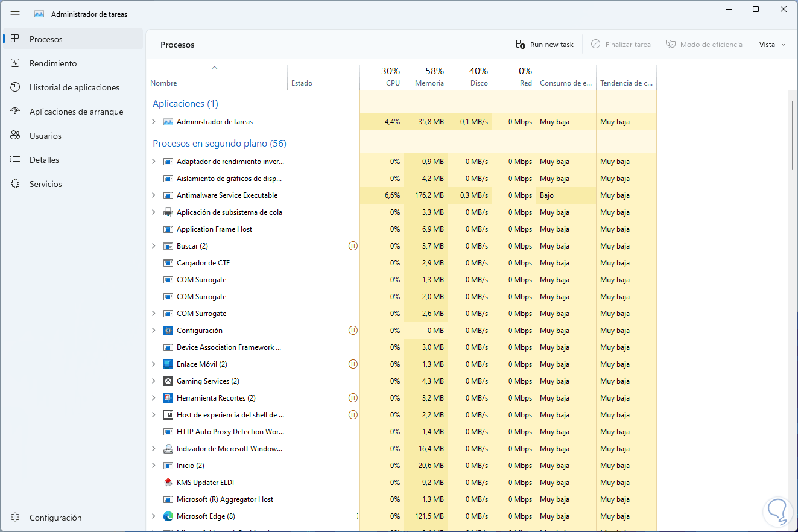Viewport: 798px width, 532px height.
Task: Select the Procesos tab in sidebar
Action: click(46, 39)
